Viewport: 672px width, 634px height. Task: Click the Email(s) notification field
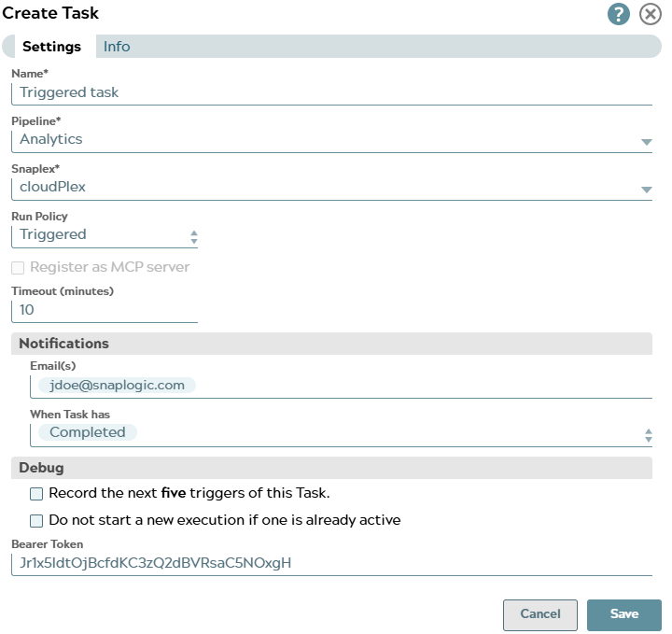(x=420, y=386)
